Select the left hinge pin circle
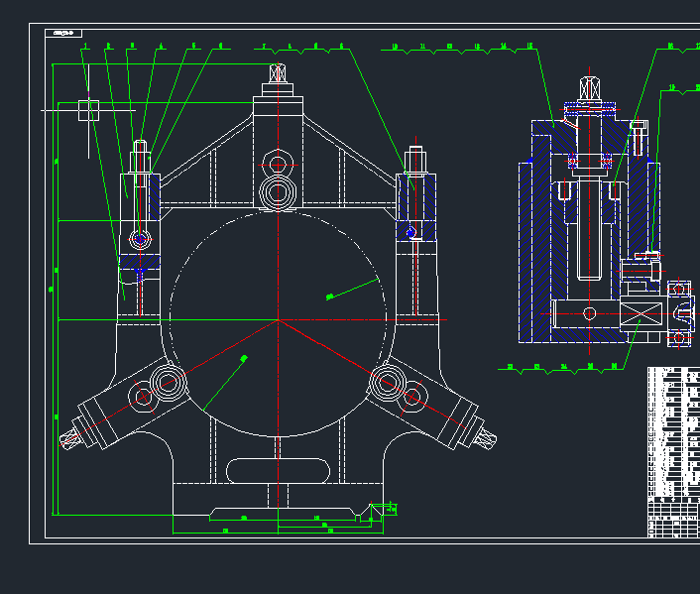Viewport: 700px width, 594px height. (140, 240)
